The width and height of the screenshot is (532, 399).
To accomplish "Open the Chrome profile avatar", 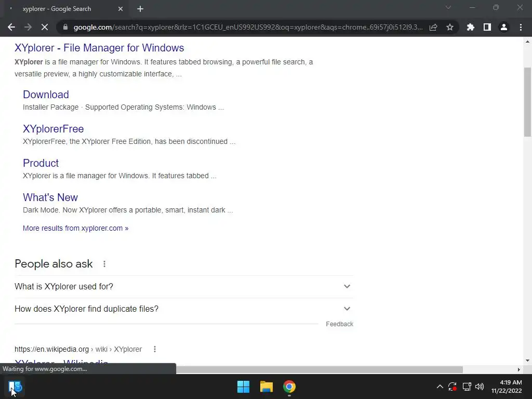I will pyautogui.click(x=504, y=27).
